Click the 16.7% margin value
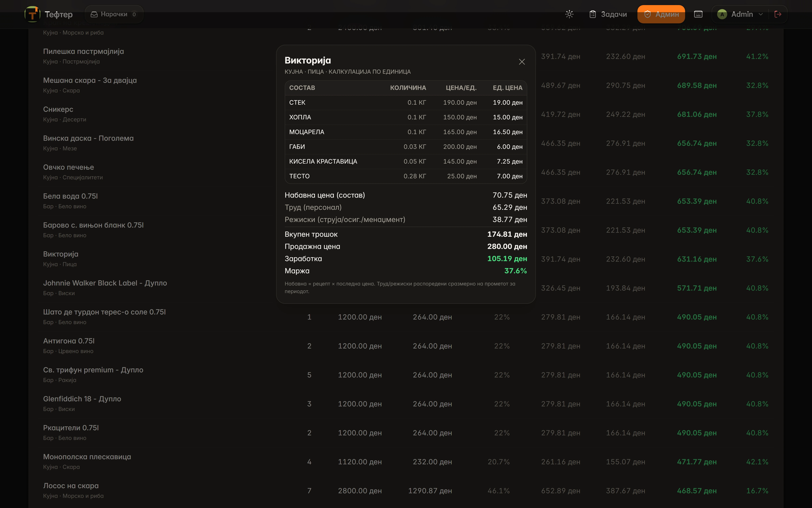Image resolution: width=812 pixels, height=508 pixels. (x=757, y=491)
